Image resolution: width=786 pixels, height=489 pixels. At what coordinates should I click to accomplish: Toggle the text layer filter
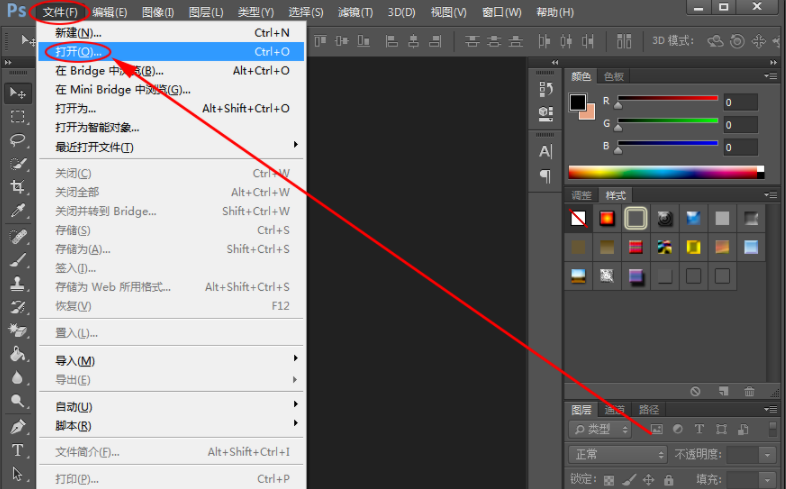click(x=699, y=429)
